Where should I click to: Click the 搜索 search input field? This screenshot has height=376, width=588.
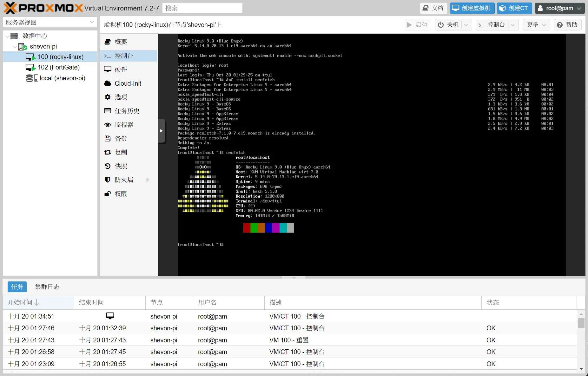pyautogui.click(x=202, y=8)
